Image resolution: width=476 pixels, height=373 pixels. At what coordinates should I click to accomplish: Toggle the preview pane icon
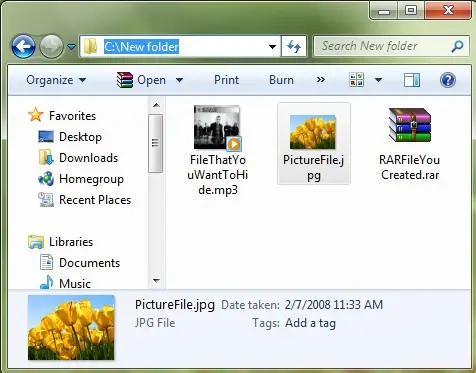click(x=412, y=80)
